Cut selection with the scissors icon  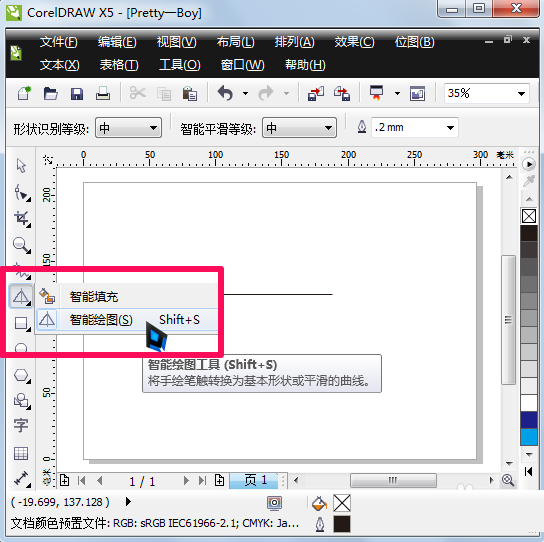click(x=137, y=93)
